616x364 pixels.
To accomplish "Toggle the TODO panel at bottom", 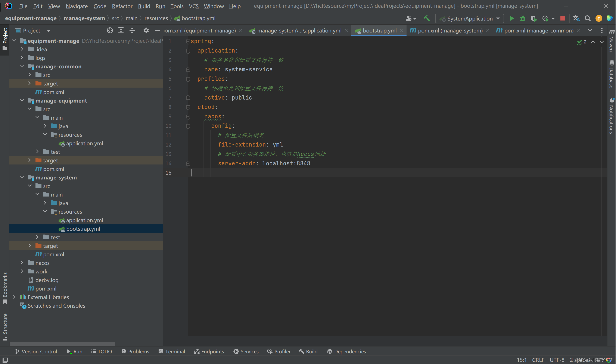I will coord(104,351).
